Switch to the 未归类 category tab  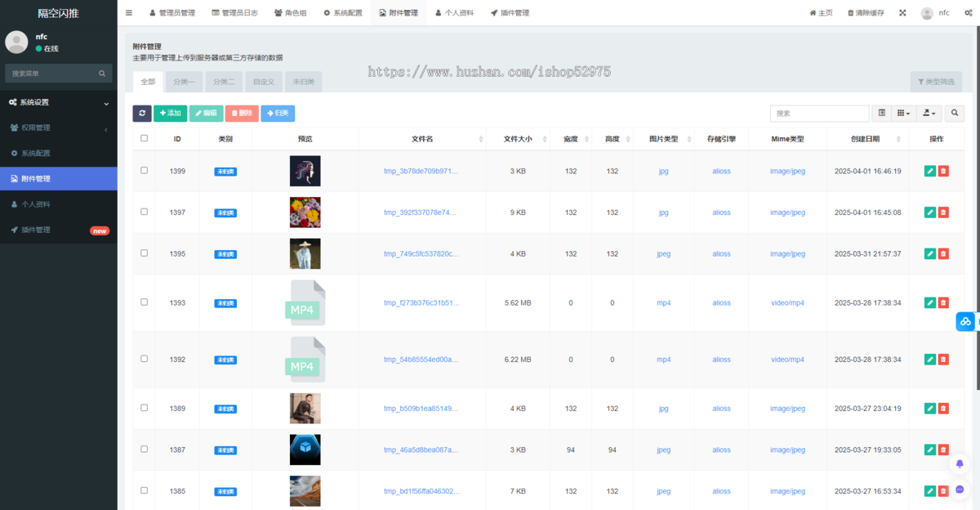click(304, 82)
